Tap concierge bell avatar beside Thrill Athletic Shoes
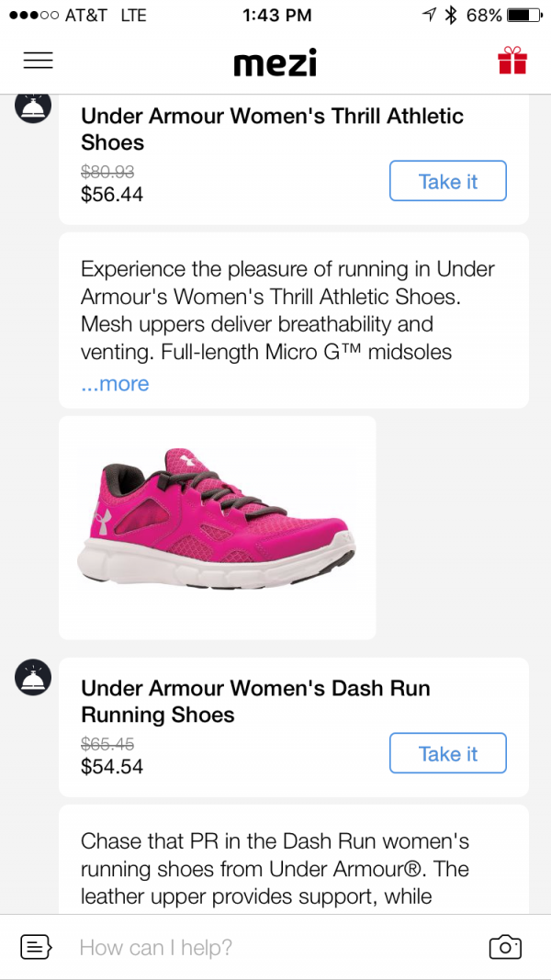 (33, 108)
